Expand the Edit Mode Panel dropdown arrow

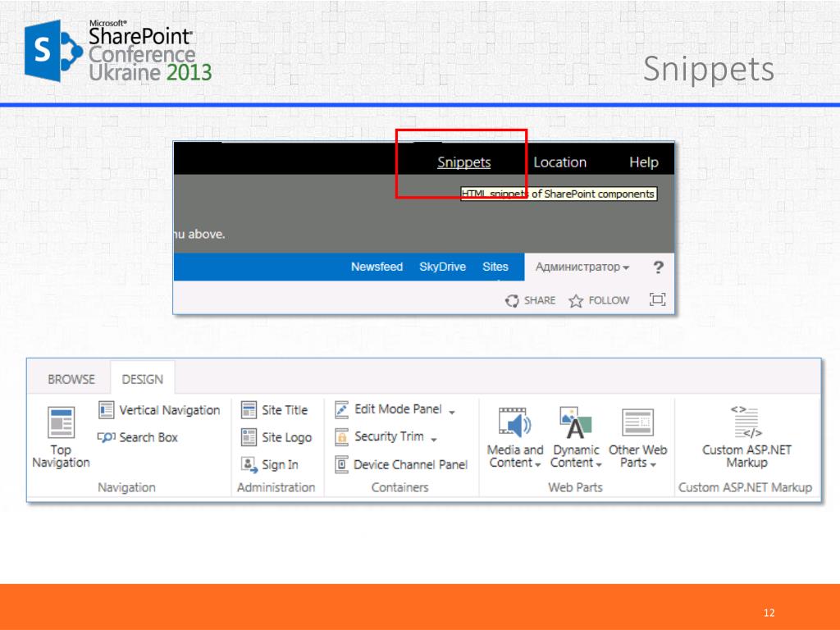(x=452, y=412)
